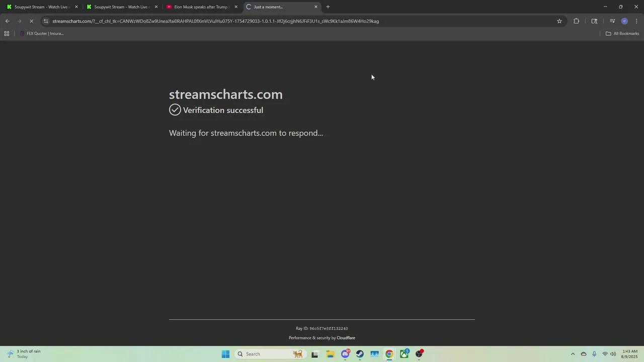The height and width of the screenshot is (362, 644).
Task: Stop loading the page
Action: [x=32, y=21]
